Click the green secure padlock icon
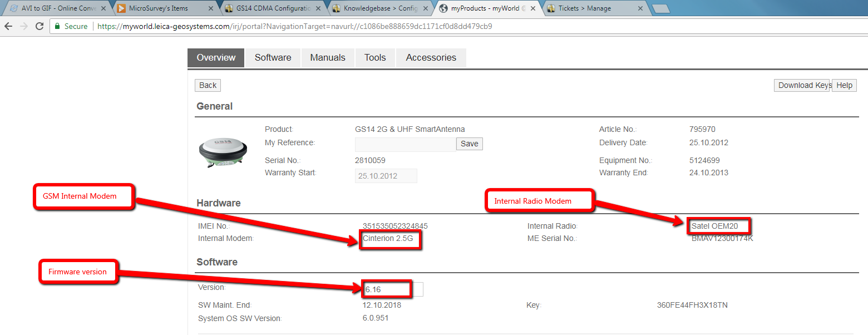Viewport: 868px width, 335px height. [57, 26]
